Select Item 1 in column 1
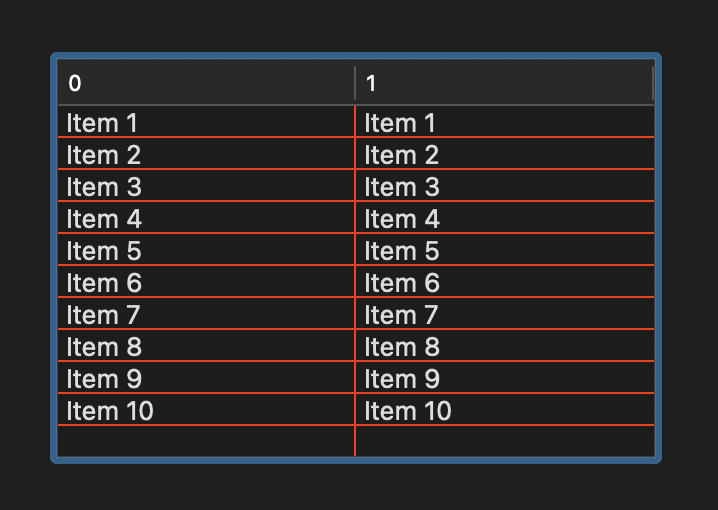This screenshot has width=718, height=510. (x=400, y=123)
